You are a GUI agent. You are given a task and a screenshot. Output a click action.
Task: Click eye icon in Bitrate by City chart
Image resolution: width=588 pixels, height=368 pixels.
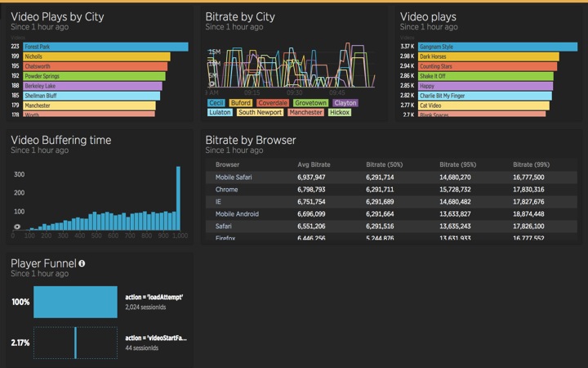point(212,83)
